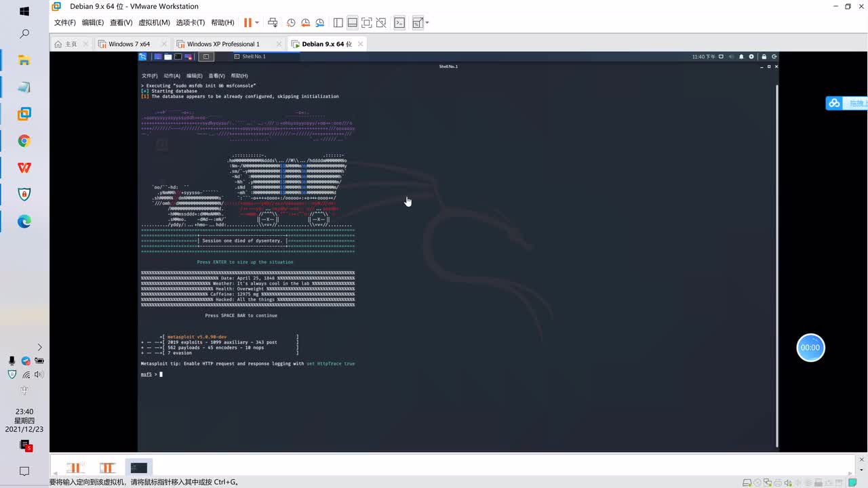The width and height of the screenshot is (868, 488).
Task: Launch the terminal from the Kali panel
Action: pos(178,57)
